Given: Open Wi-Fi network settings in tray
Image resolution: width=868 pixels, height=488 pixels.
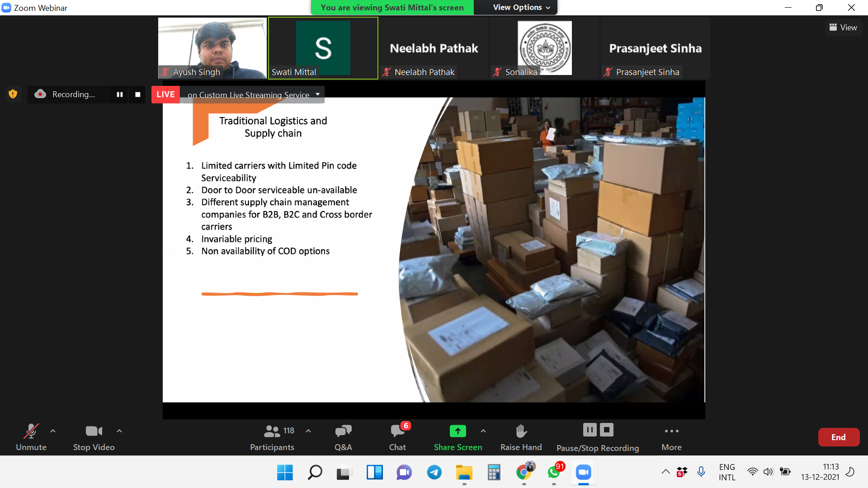Looking at the screenshot, I should coord(752,472).
